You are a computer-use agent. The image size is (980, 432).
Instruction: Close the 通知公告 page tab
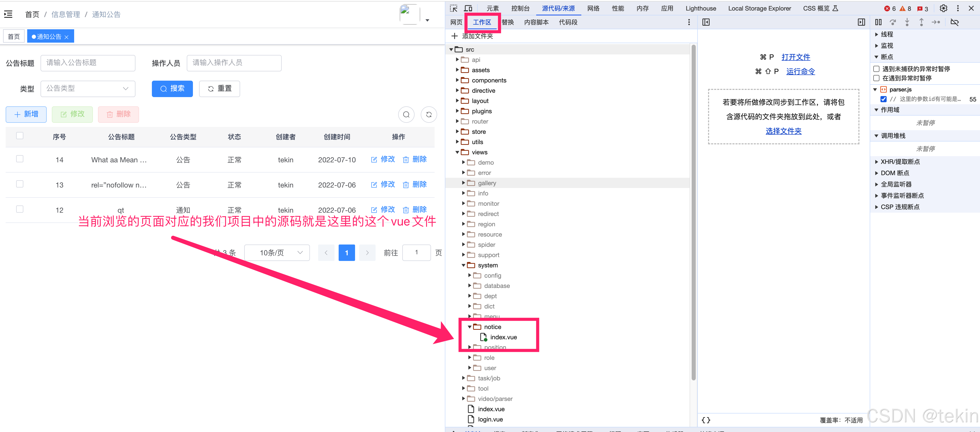(x=67, y=37)
